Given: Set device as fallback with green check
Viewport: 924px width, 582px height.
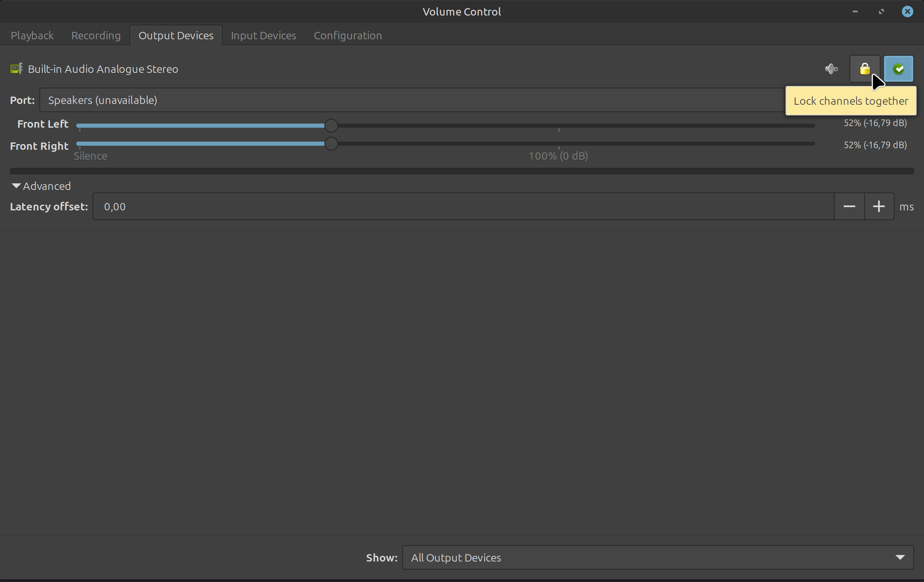Looking at the screenshot, I should [898, 69].
